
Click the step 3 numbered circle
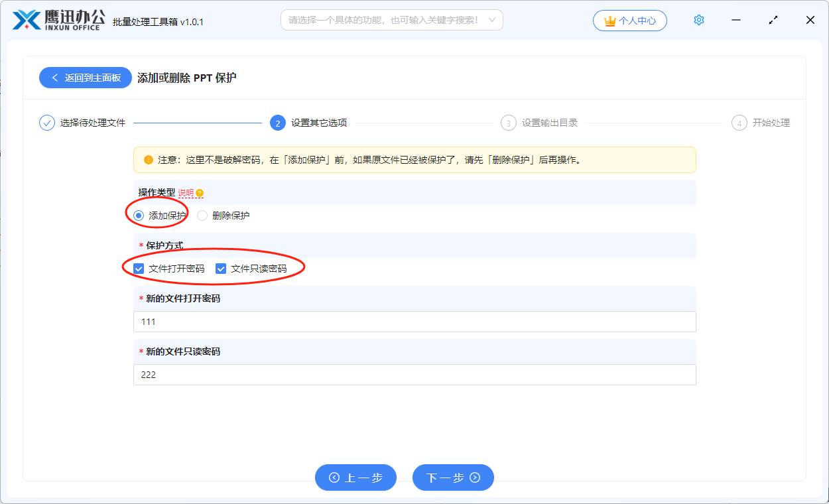(509, 123)
